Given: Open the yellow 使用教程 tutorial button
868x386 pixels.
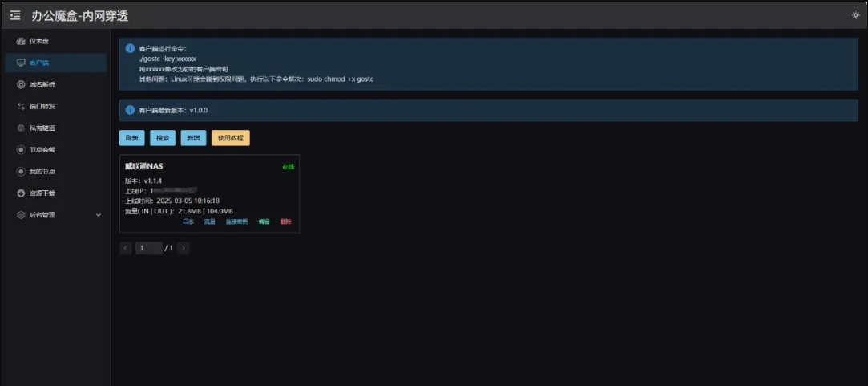Looking at the screenshot, I should point(231,138).
